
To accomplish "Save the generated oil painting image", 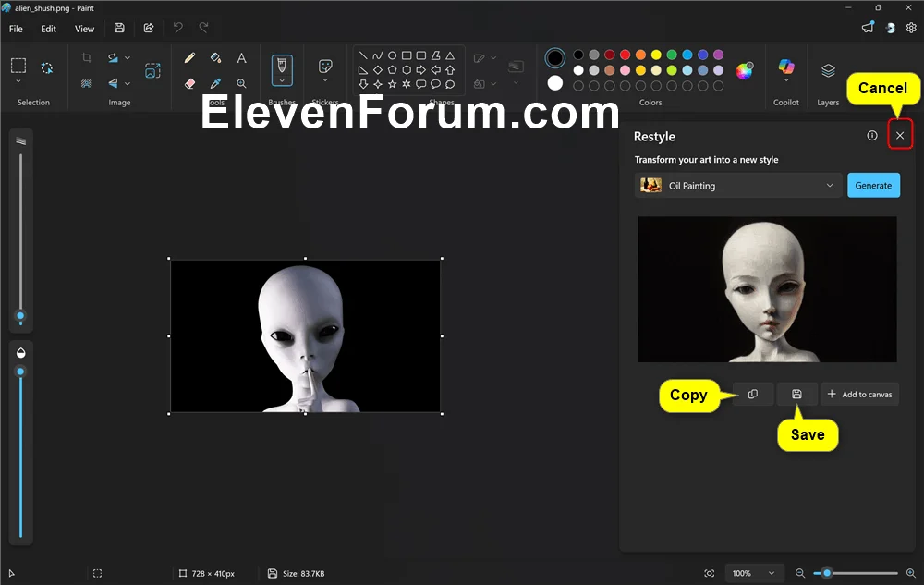I will [x=796, y=394].
